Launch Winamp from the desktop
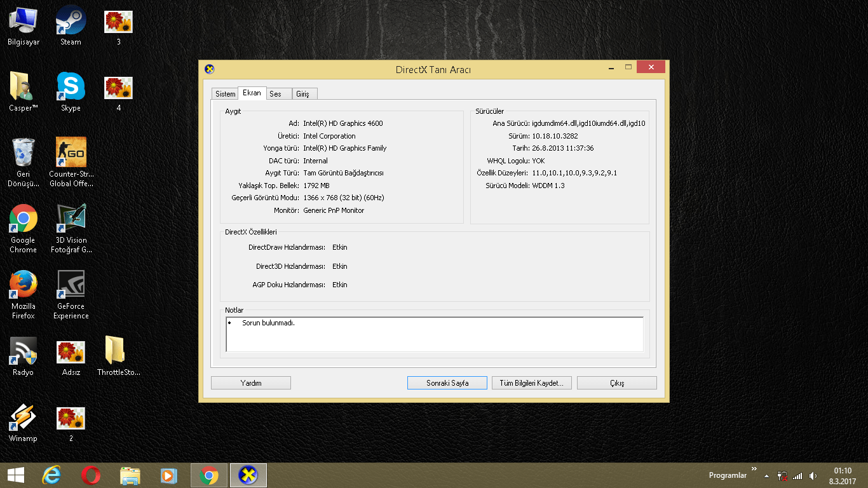Viewport: 868px width, 488px height. click(x=23, y=422)
